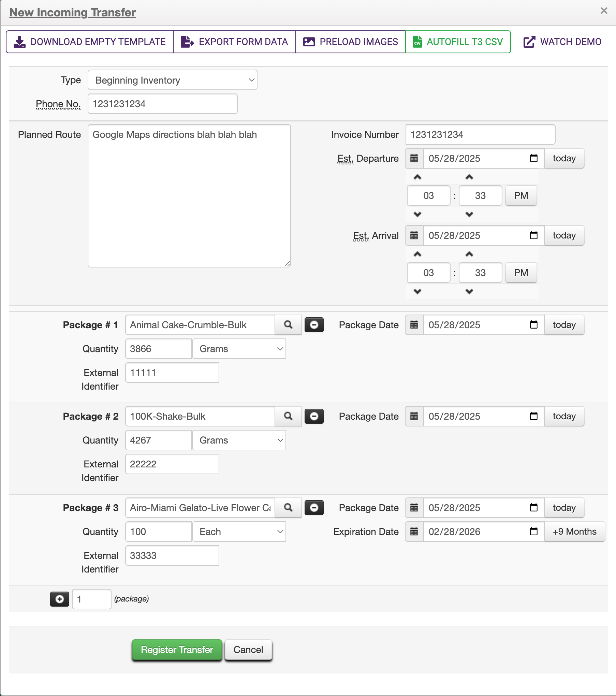Search items for Package # 3
The width and height of the screenshot is (616, 696).
(288, 508)
